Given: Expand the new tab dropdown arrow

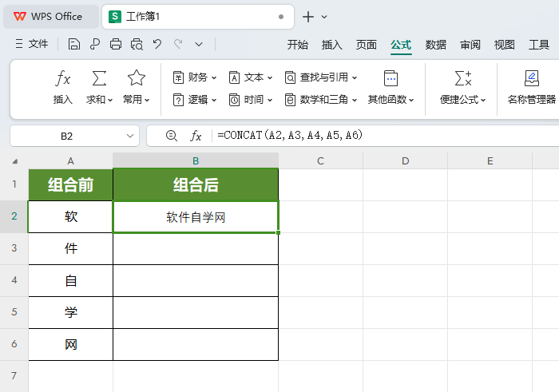Looking at the screenshot, I should point(324,17).
